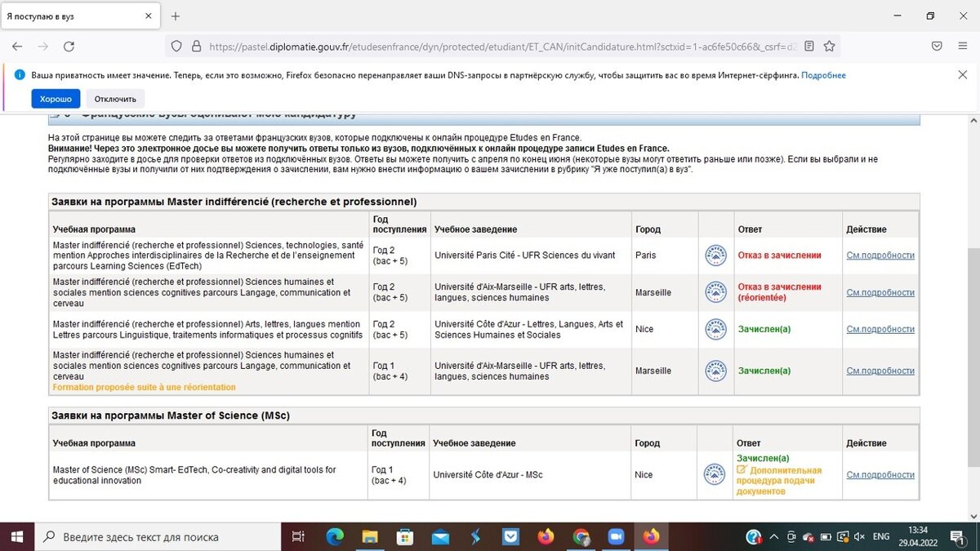This screenshot has width=980, height=551.
Task: Open taskbar clock showing 13:34
Action: pos(919,536)
